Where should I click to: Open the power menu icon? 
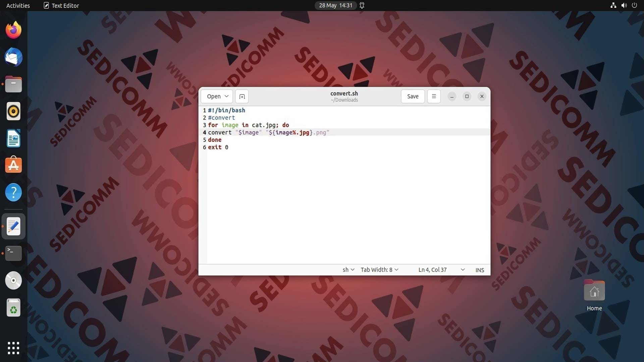pyautogui.click(x=634, y=5)
